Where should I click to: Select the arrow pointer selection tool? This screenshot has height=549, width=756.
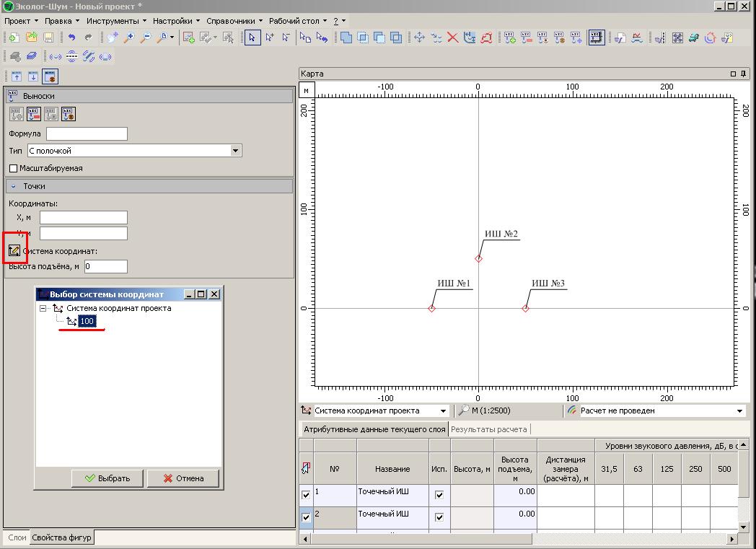coord(252,38)
